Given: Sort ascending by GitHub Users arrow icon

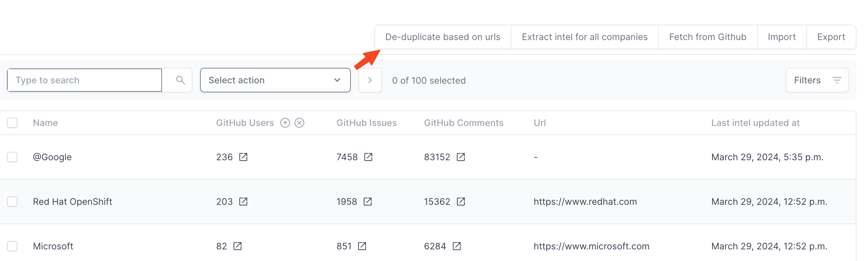Looking at the screenshot, I should 285,123.
